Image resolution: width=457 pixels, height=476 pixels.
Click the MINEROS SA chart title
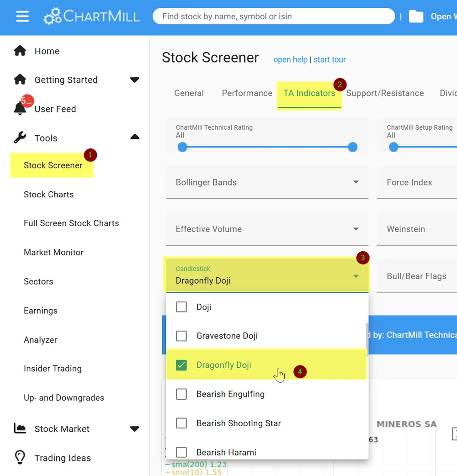point(407,424)
